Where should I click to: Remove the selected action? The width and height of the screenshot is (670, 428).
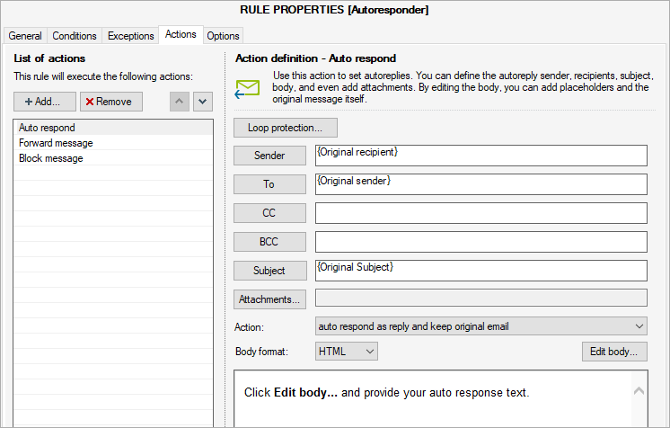click(111, 102)
